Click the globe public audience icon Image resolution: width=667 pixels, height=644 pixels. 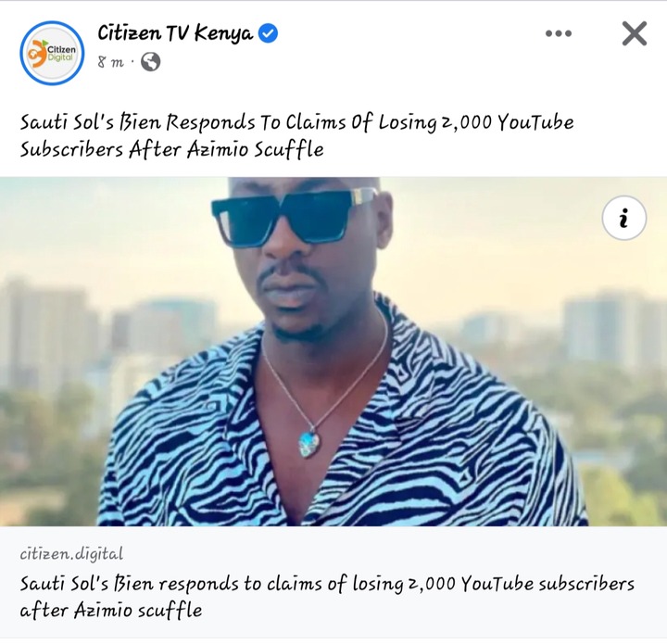point(151,62)
